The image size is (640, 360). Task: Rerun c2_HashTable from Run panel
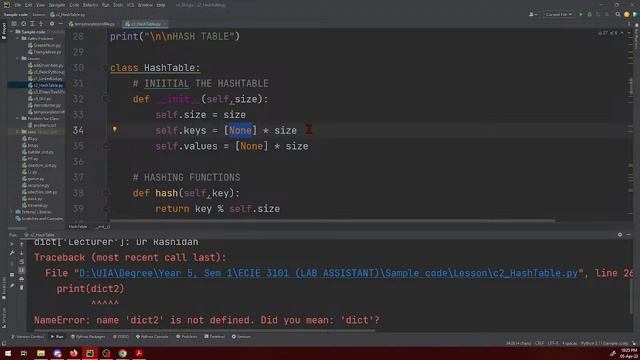click(12, 244)
